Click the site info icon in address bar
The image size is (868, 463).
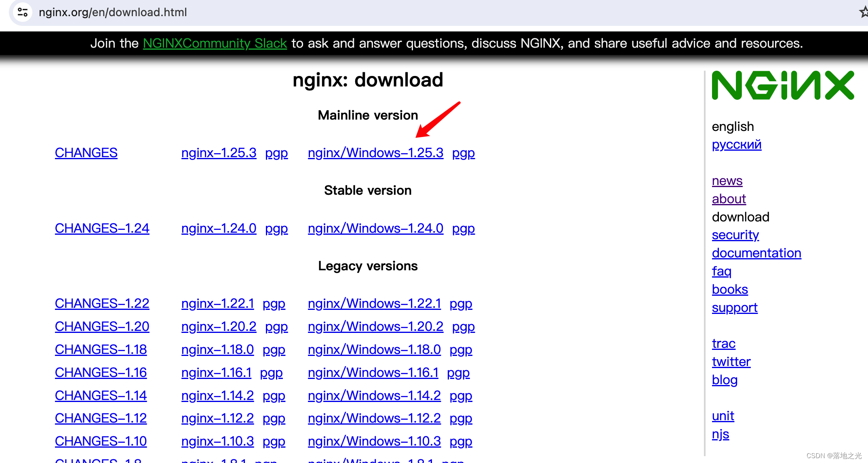point(23,12)
